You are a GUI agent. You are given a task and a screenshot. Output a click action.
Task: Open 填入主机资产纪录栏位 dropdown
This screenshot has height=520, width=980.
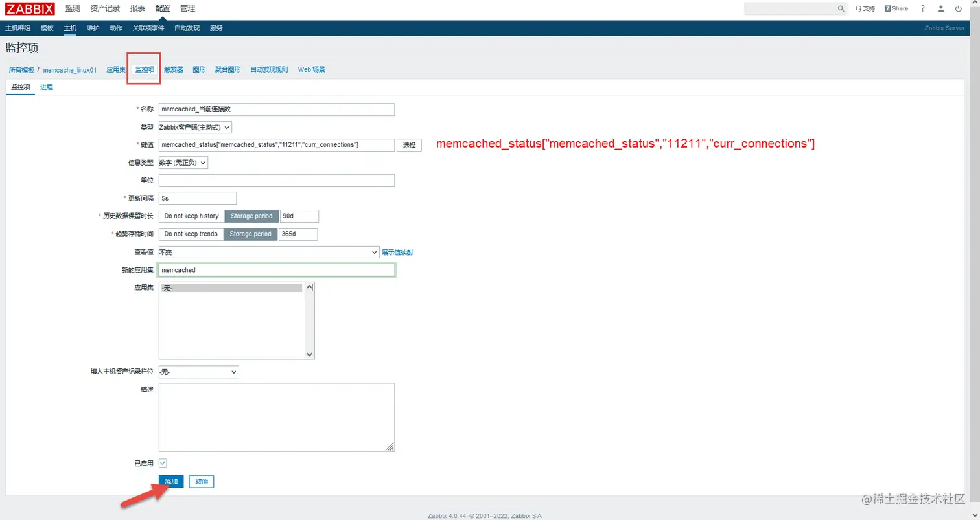[199, 372]
